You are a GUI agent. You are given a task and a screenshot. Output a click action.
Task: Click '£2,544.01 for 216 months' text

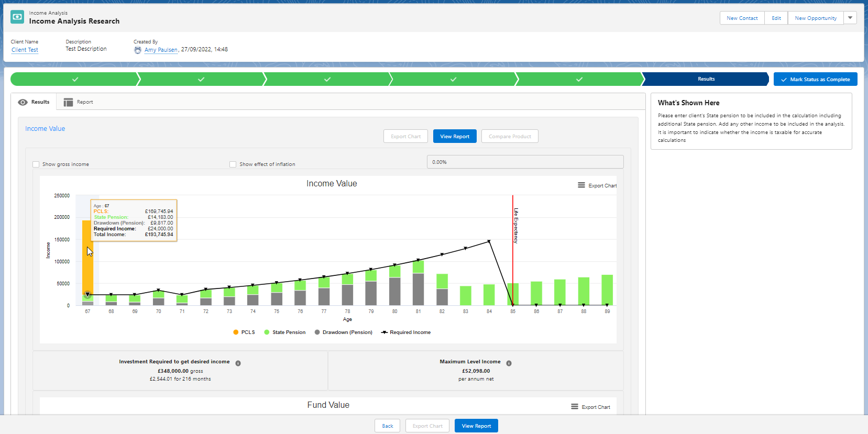coord(180,379)
